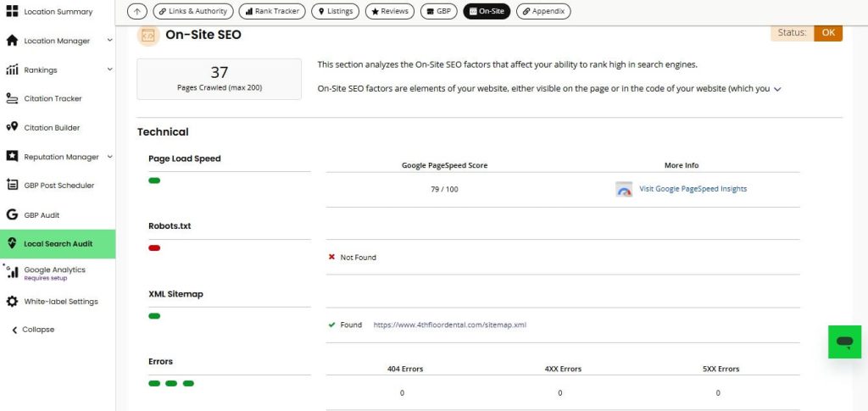This screenshot has height=411, width=868.
Task: Click the Technical section heading
Action: tap(163, 131)
